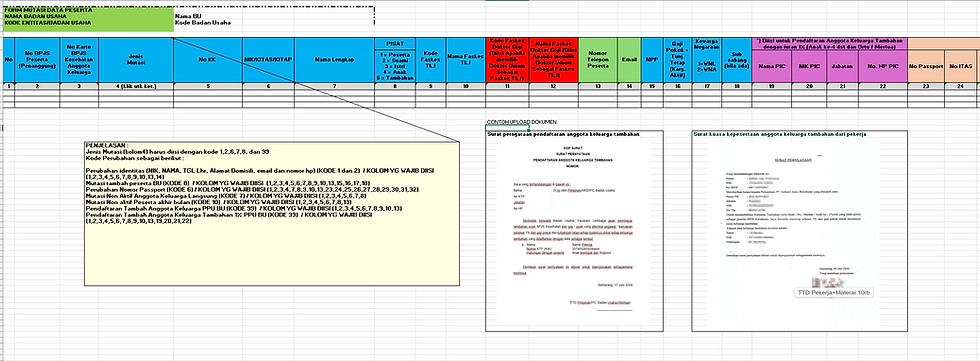Click the column index cell '7'
Image resolution: width=980 pixels, height=361 pixels.
[x=334, y=86]
